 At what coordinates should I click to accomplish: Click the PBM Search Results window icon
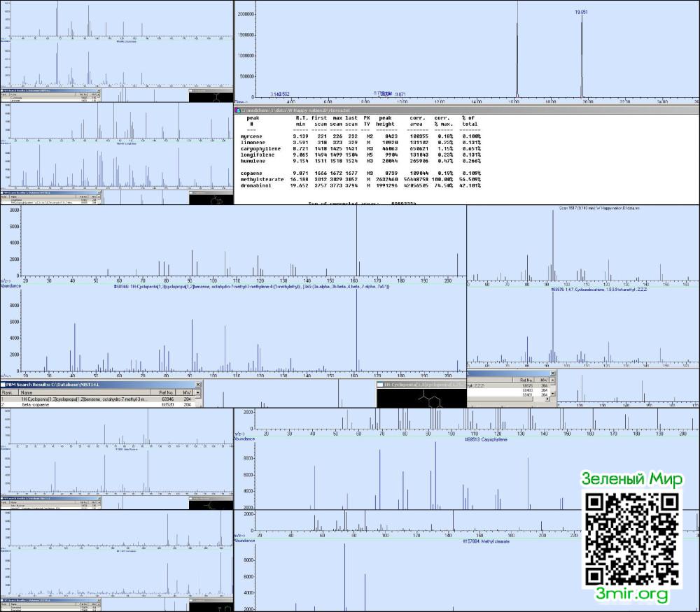[3, 385]
